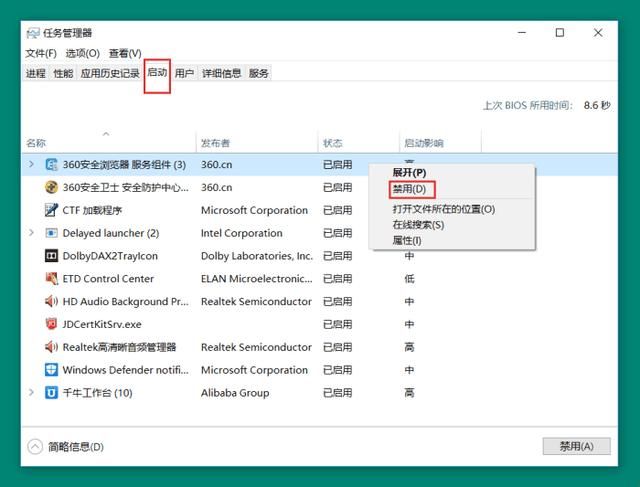This screenshot has width=640, height=487.
Task: Click publisher Intel Corporation cell
Action: click(242, 233)
